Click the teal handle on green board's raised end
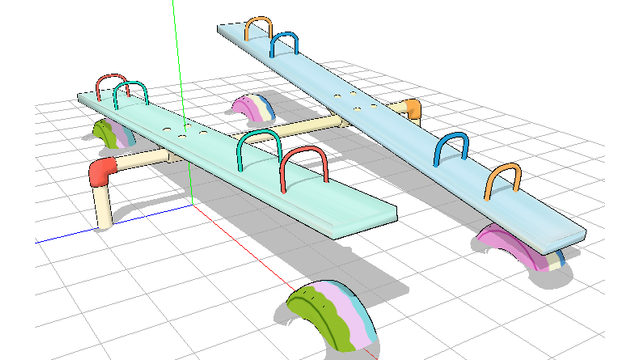Viewport: 640px width, 360px height. click(130, 95)
